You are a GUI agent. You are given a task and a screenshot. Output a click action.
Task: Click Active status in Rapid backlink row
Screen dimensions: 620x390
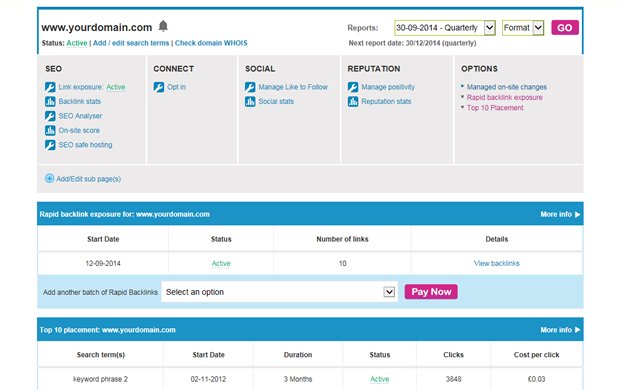click(221, 263)
